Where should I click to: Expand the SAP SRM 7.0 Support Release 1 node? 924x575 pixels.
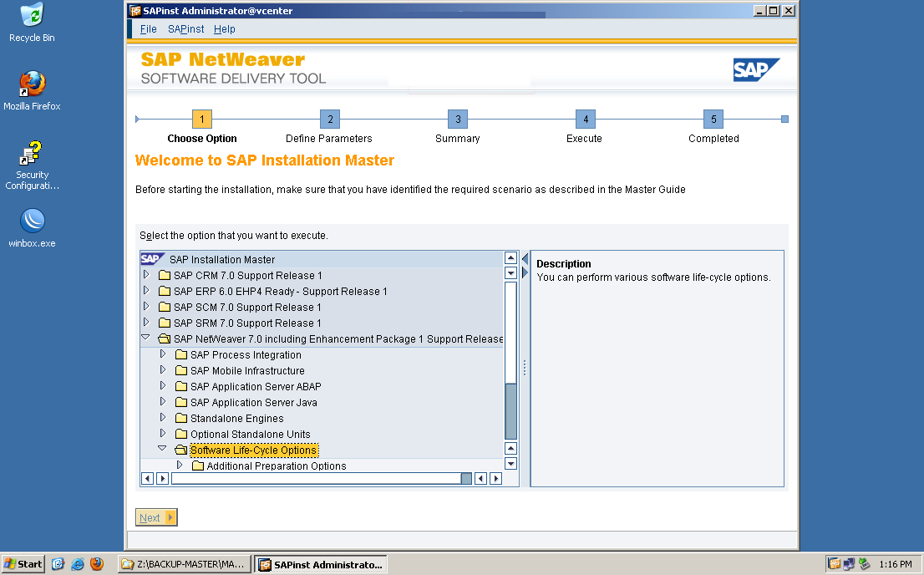[146, 323]
